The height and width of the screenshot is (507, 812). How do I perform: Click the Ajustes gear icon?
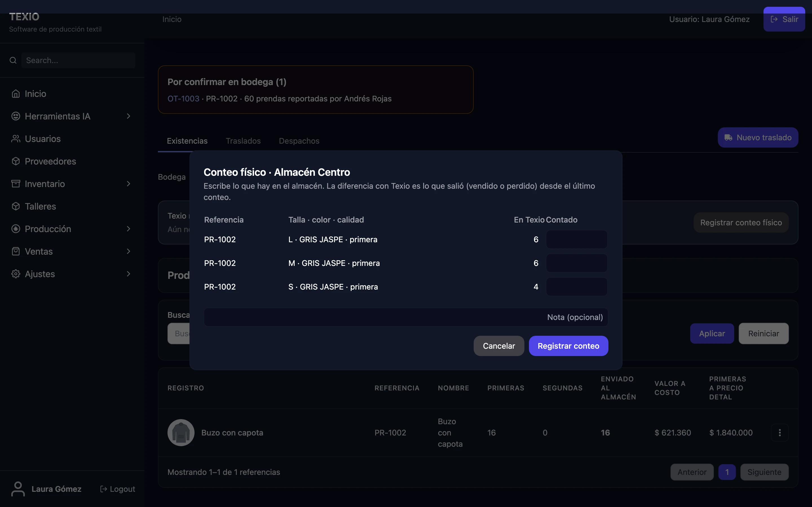(x=16, y=273)
